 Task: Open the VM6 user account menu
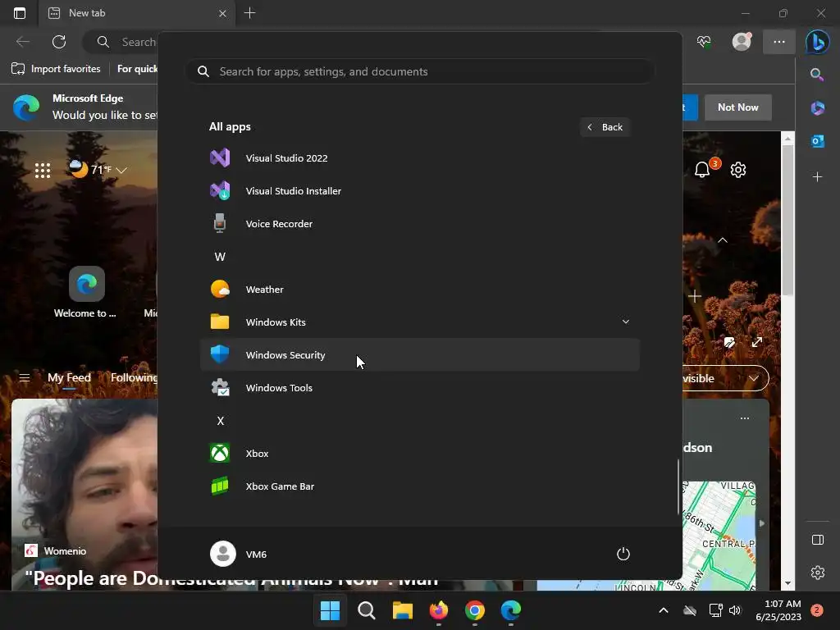pyautogui.click(x=239, y=554)
